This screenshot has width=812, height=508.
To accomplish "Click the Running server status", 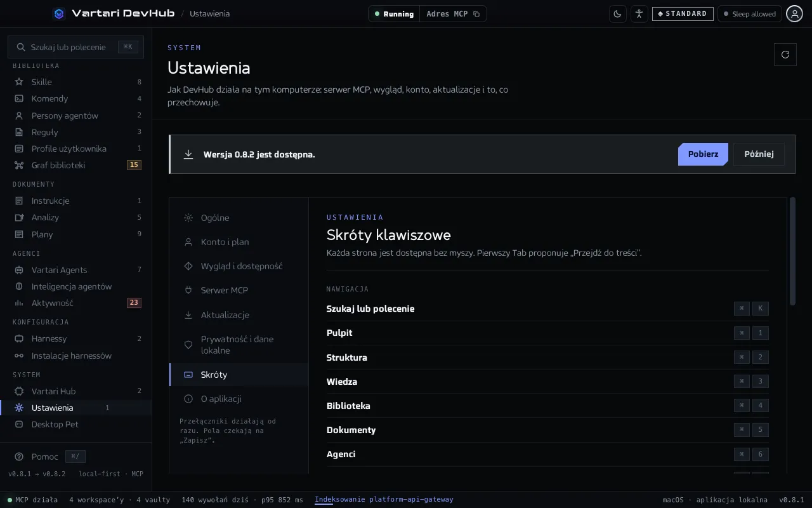I will tap(394, 13).
